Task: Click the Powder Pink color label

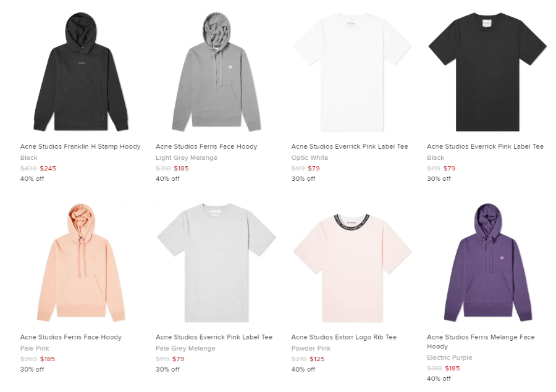Action: [311, 348]
